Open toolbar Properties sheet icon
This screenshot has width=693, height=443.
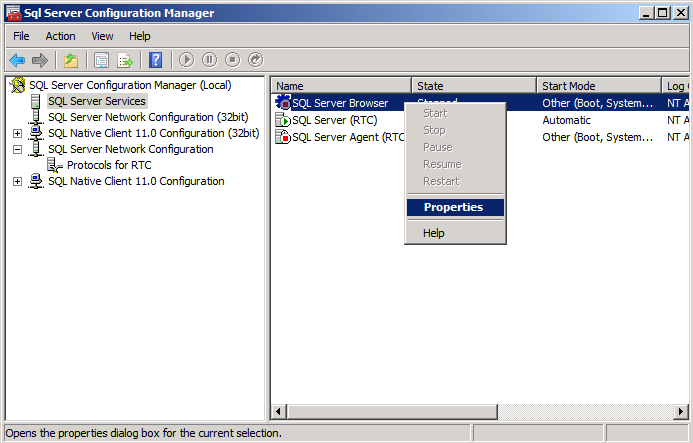click(101, 60)
